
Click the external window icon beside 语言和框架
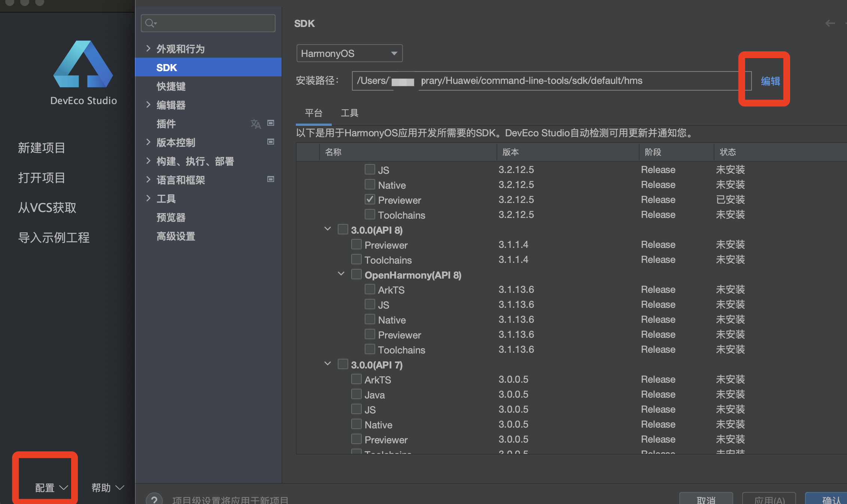270,179
